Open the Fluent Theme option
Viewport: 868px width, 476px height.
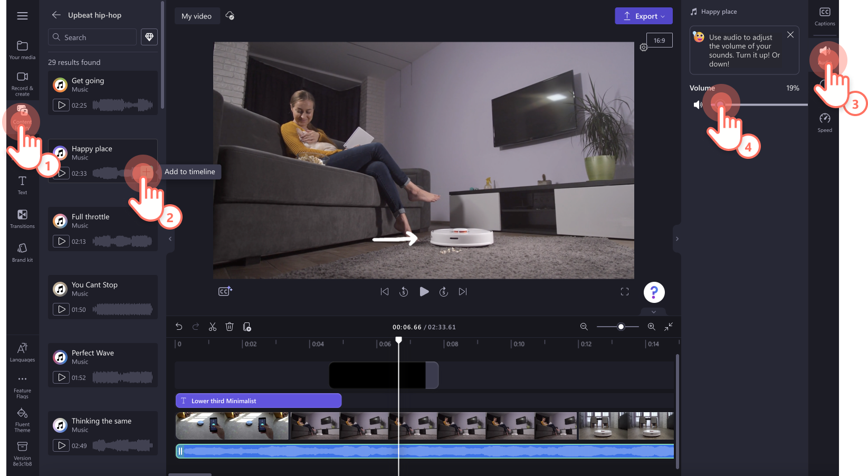[x=22, y=420]
